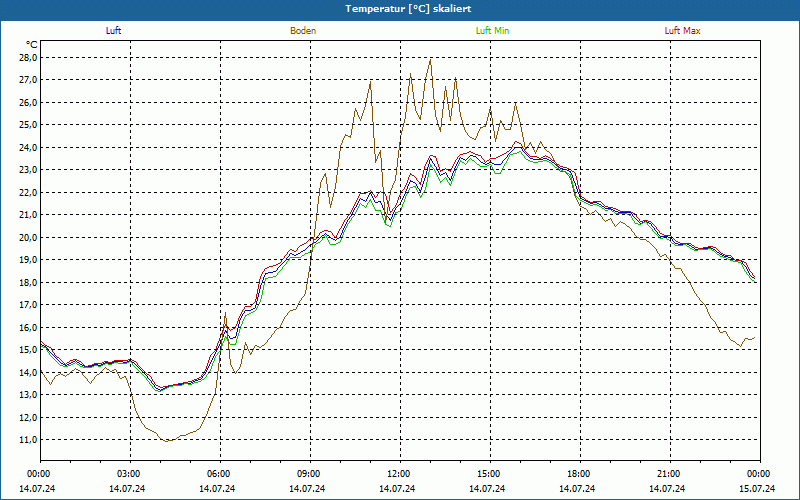Click the 23,0 y-axis value
Viewport: 800px width, 500px height.
pyautogui.click(x=29, y=170)
